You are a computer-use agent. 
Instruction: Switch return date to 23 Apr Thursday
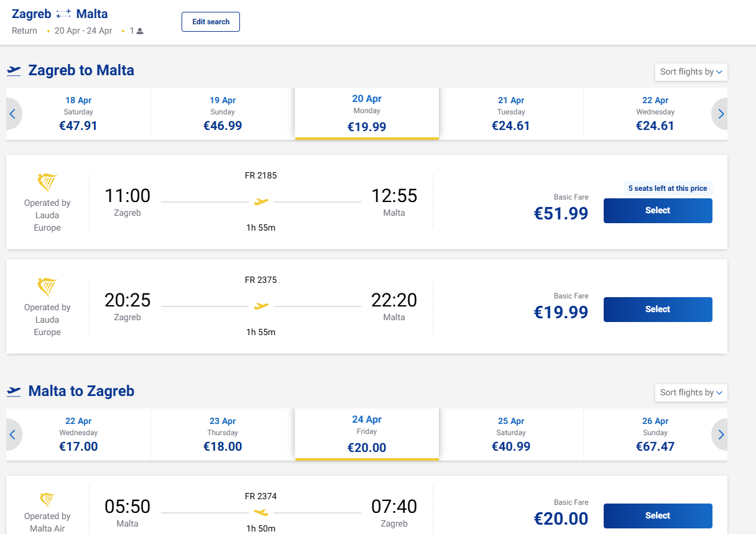tap(223, 435)
